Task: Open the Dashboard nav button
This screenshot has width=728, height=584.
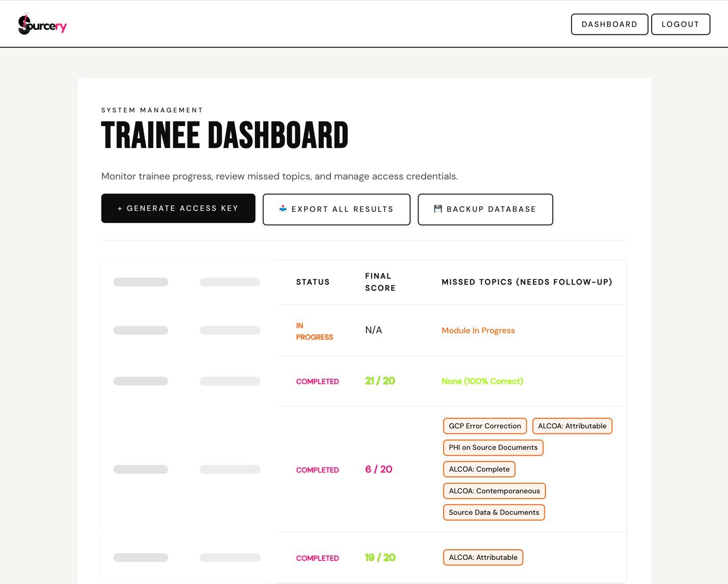Action: (609, 24)
